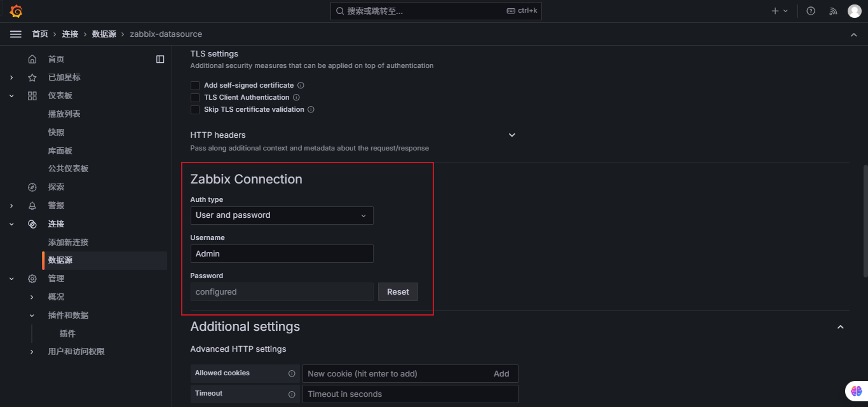This screenshot has height=407, width=868.
Task: Click the dock menu panel icon
Action: point(160,59)
